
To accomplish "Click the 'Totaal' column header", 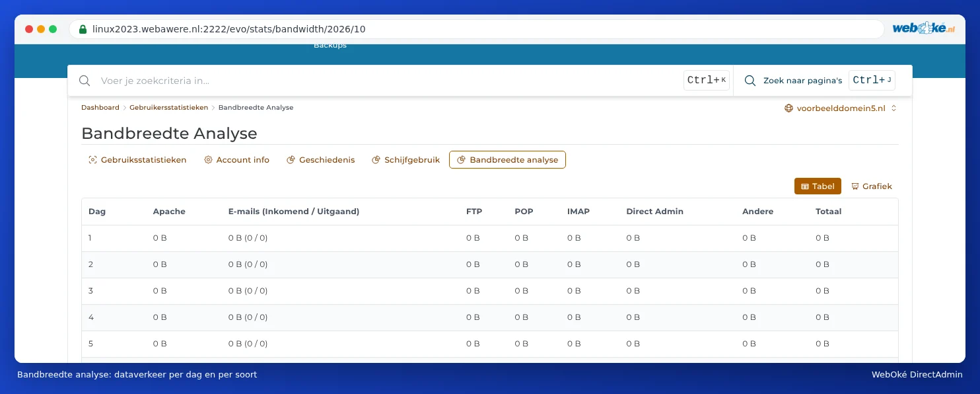I will (829, 212).
